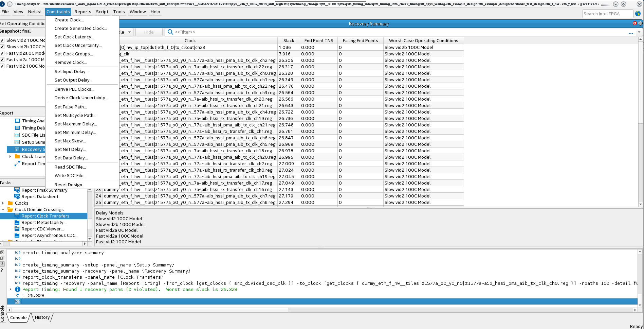The height and width of the screenshot is (329, 644).
Task: Toggle the Slow vid2 100C model checkbox
Action: click(x=2, y=40)
